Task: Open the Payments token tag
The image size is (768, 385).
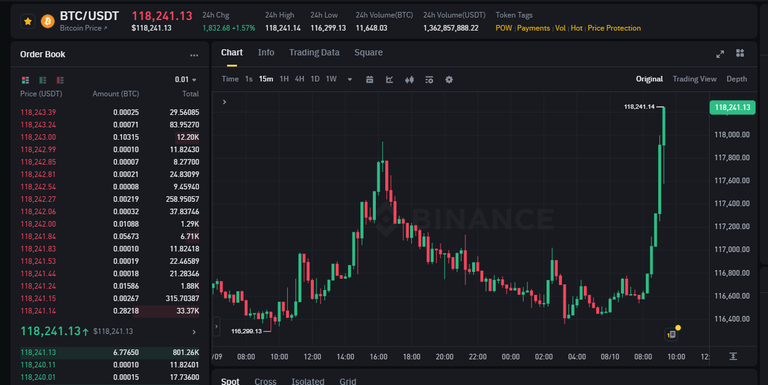Action: pyautogui.click(x=533, y=28)
